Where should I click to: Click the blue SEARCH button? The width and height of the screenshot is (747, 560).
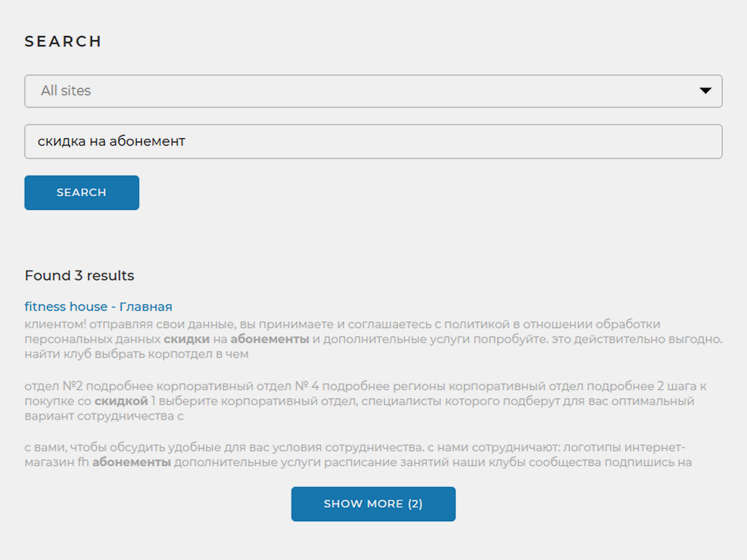point(81,192)
